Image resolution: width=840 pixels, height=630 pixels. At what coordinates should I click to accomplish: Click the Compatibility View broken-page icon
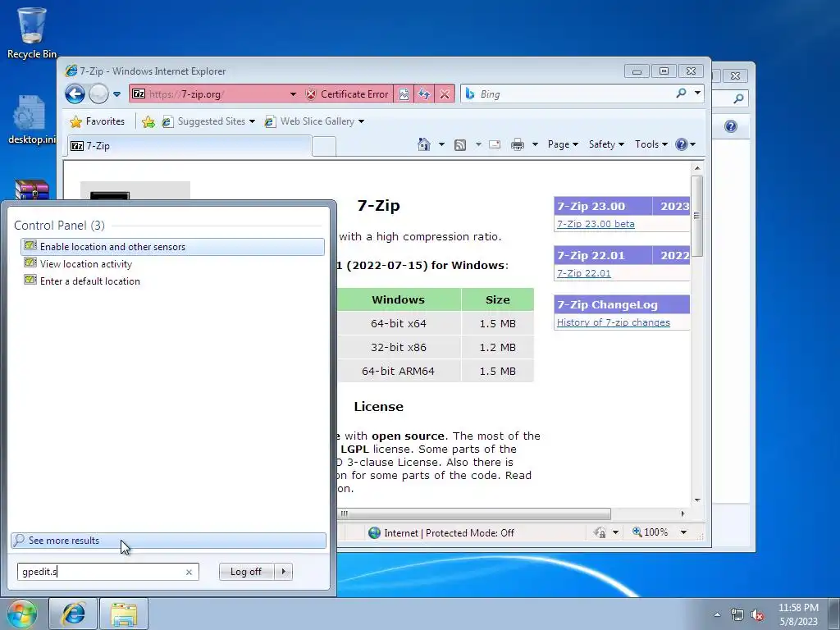point(404,94)
